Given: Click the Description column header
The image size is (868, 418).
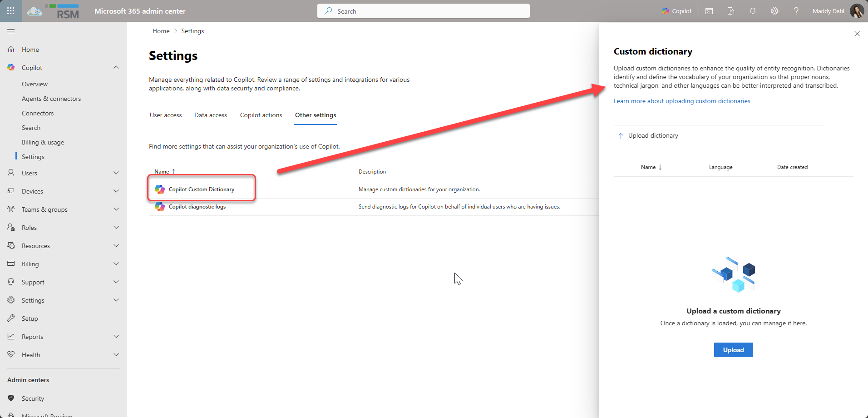Looking at the screenshot, I should click(x=372, y=172).
